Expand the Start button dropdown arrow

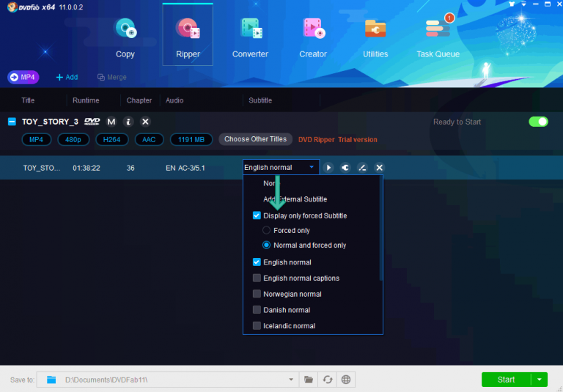click(x=540, y=380)
